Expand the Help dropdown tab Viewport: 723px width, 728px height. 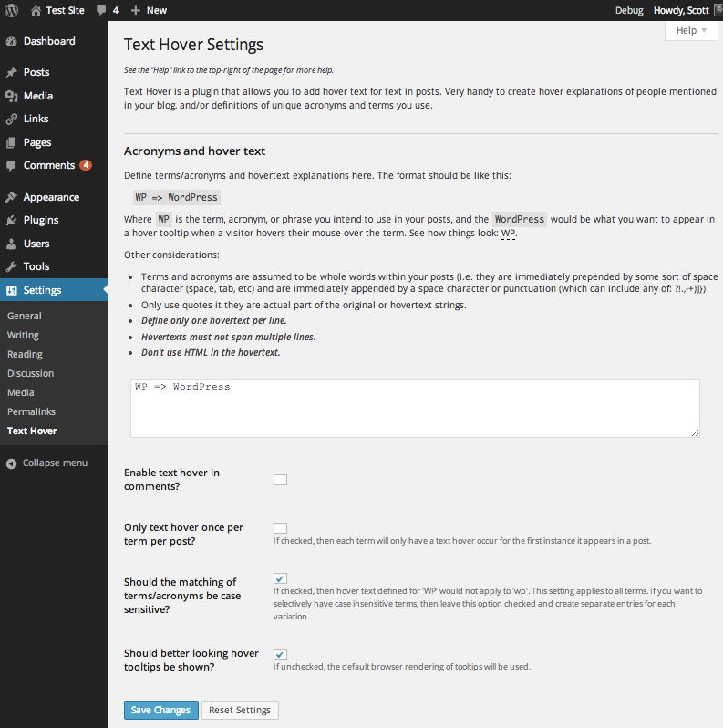[690, 30]
